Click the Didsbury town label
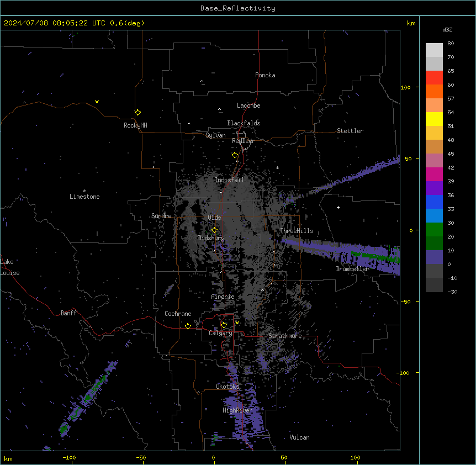The height and width of the screenshot is (465, 476). 211,238
